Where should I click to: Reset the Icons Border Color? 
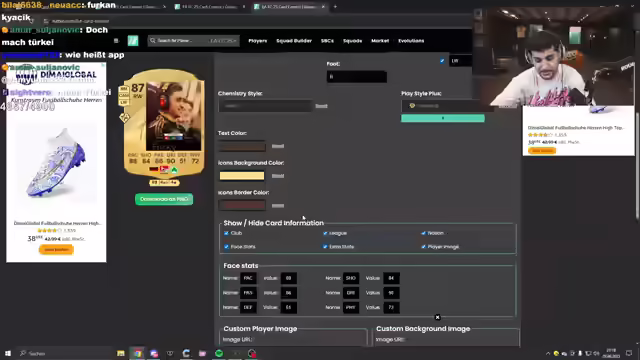(278, 206)
